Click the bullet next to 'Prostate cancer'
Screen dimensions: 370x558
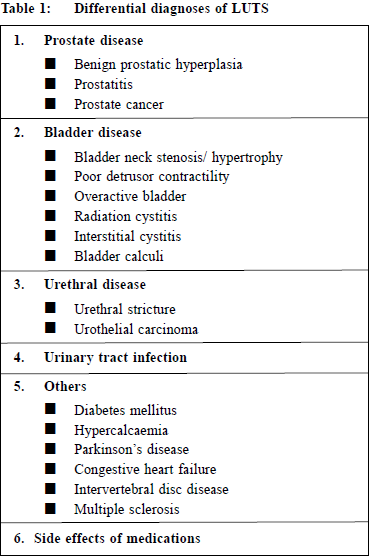[50, 104]
